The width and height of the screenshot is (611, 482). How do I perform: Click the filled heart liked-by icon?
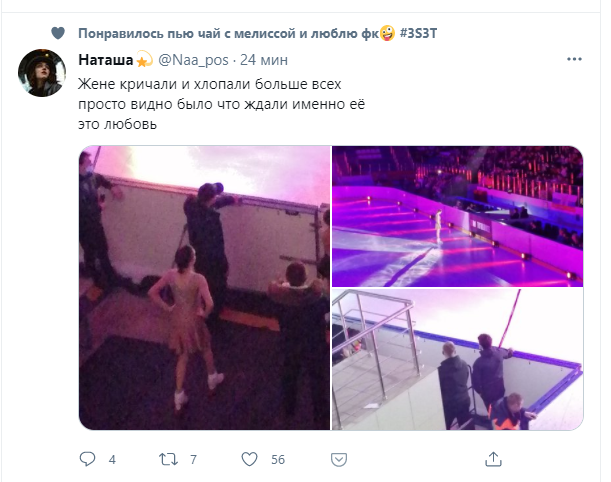[x=58, y=33]
